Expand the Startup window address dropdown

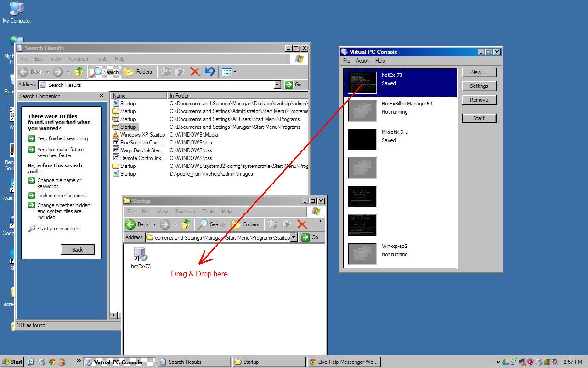coord(294,237)
